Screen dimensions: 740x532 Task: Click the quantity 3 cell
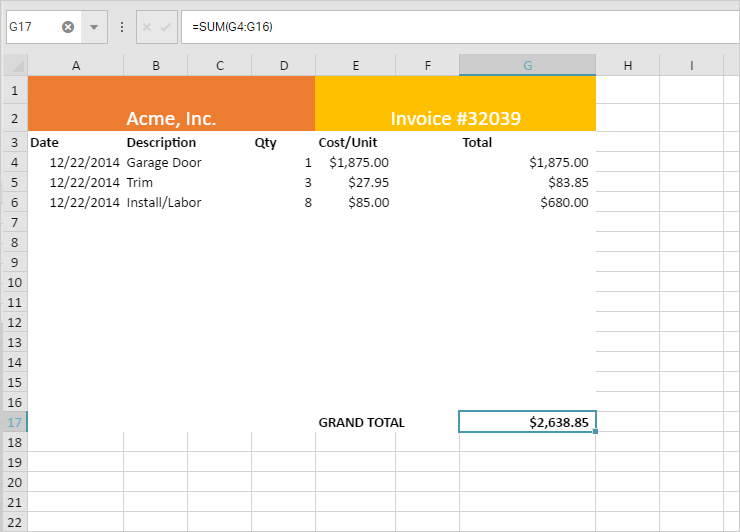(284, 182)
